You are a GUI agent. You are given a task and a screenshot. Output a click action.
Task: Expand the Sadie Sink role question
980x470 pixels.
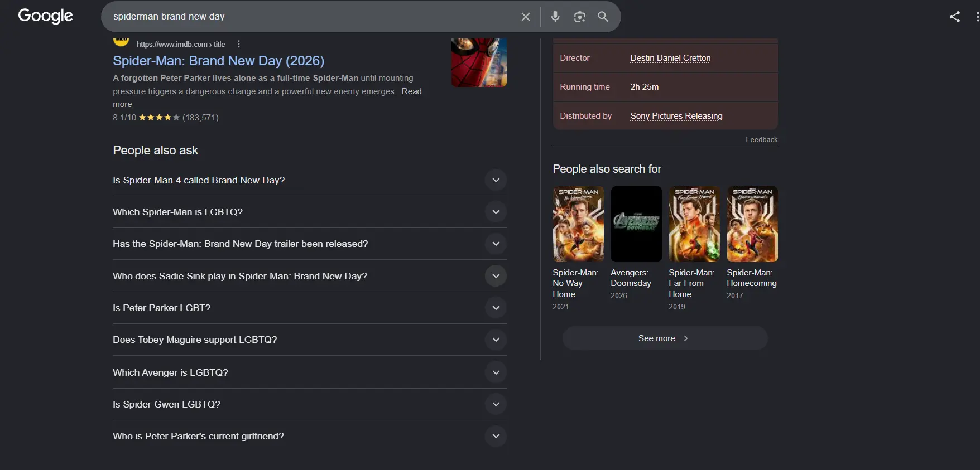click(x=310, y=276)
